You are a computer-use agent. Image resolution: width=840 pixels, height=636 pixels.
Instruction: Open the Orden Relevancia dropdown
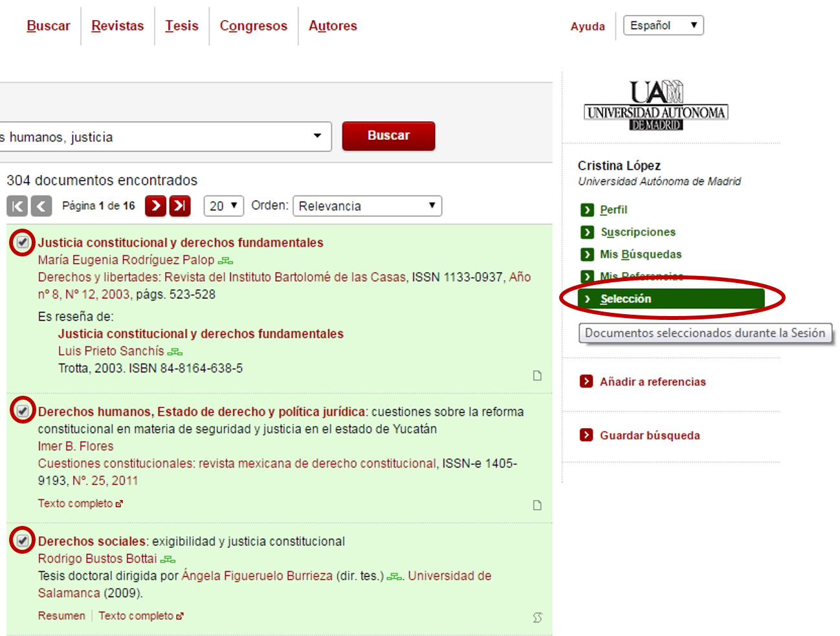pyautogui.click(x=368, y=206)
